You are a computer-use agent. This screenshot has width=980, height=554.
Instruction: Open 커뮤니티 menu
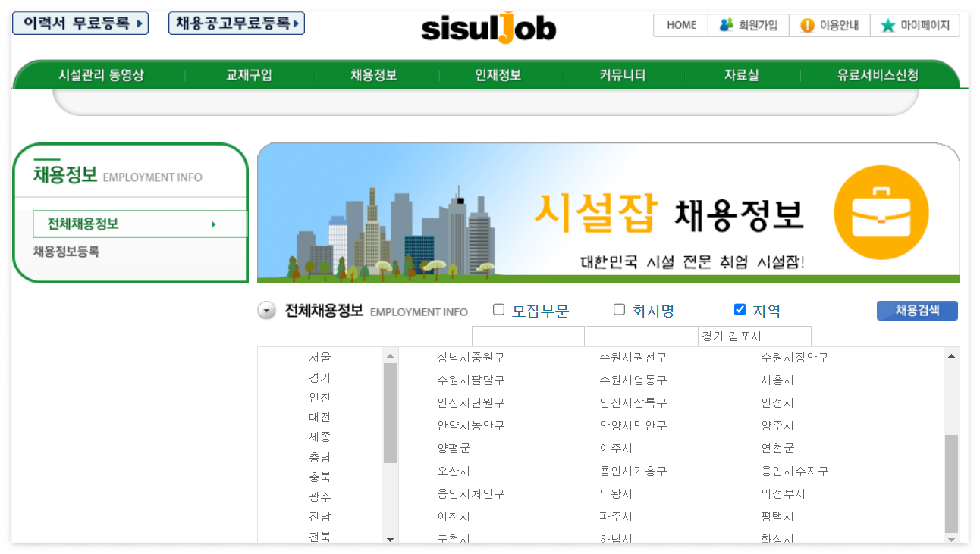click(622, 75)
